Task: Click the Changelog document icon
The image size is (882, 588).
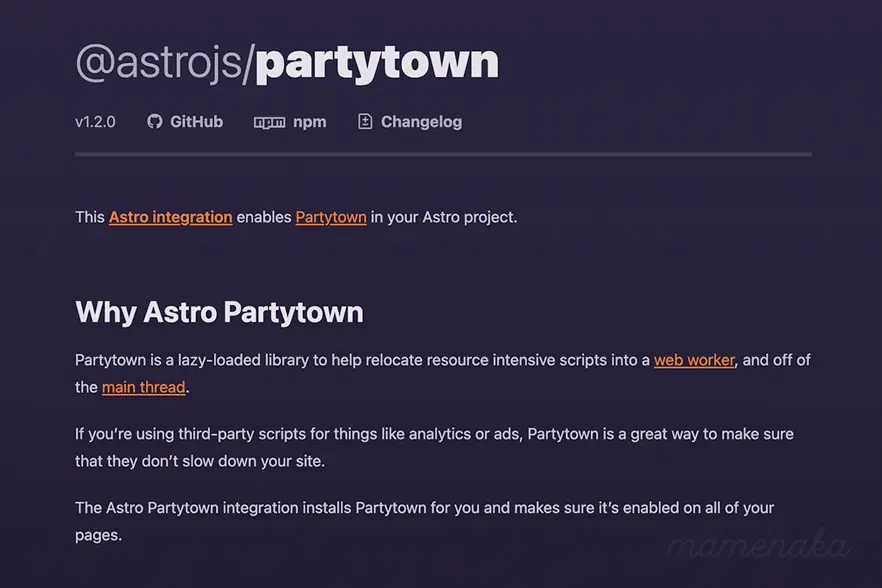Action: (x=363, y=121)
